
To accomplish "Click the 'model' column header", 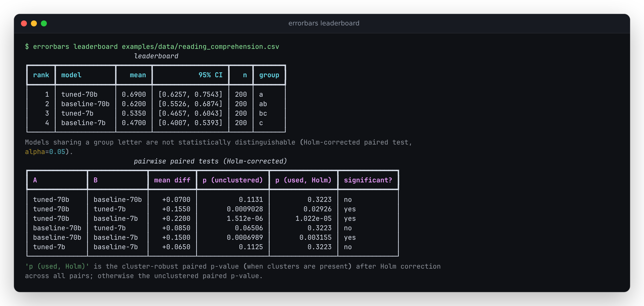I will (x=72, y=75).
